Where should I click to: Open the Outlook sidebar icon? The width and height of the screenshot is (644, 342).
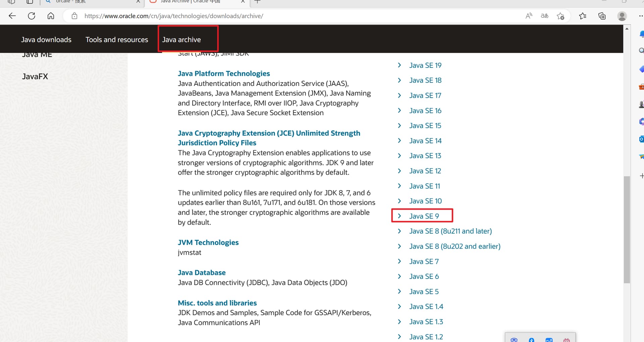coord(641,139)
